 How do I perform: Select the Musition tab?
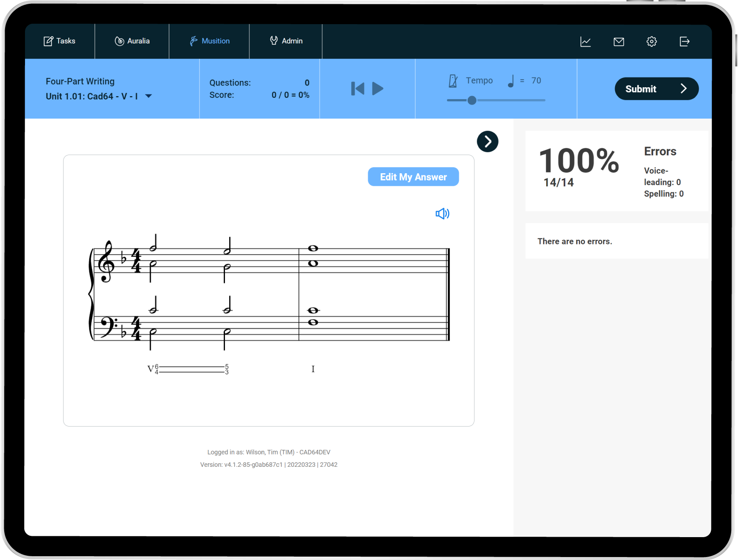pos(210,41)
